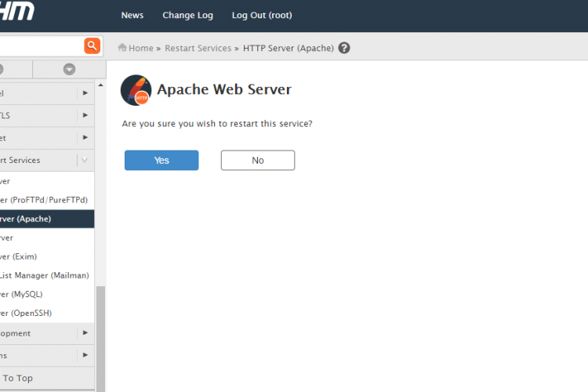Click the sidebar vertical scrollbar thumb

click(100, 339)
